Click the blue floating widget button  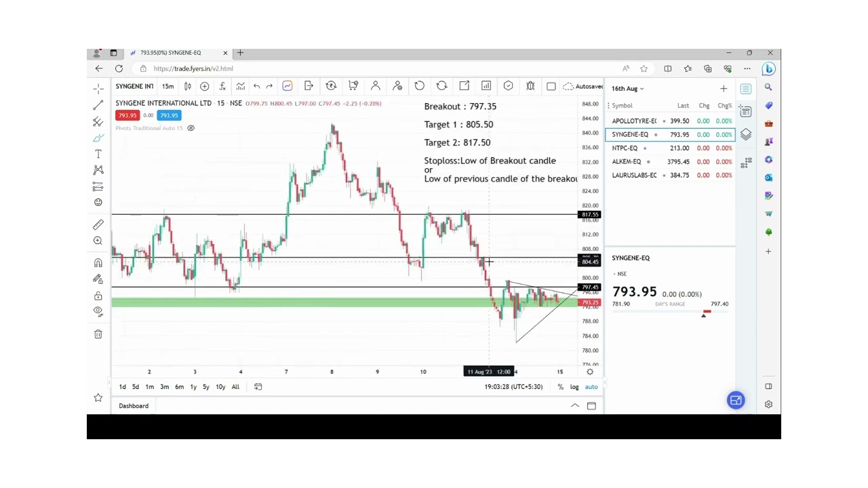[736, 400]
